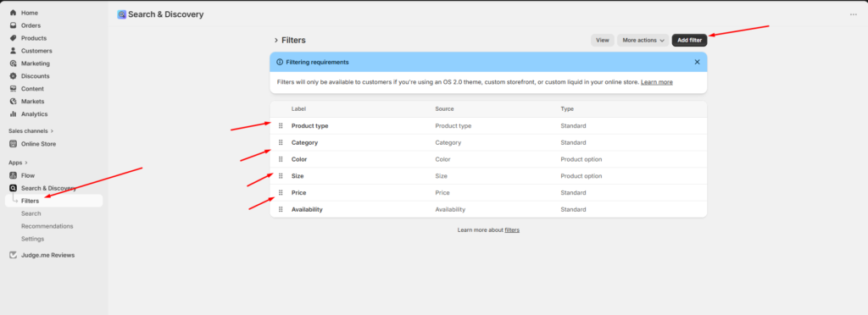Click the Search & Discovery sidebar icon

(14, 188)
